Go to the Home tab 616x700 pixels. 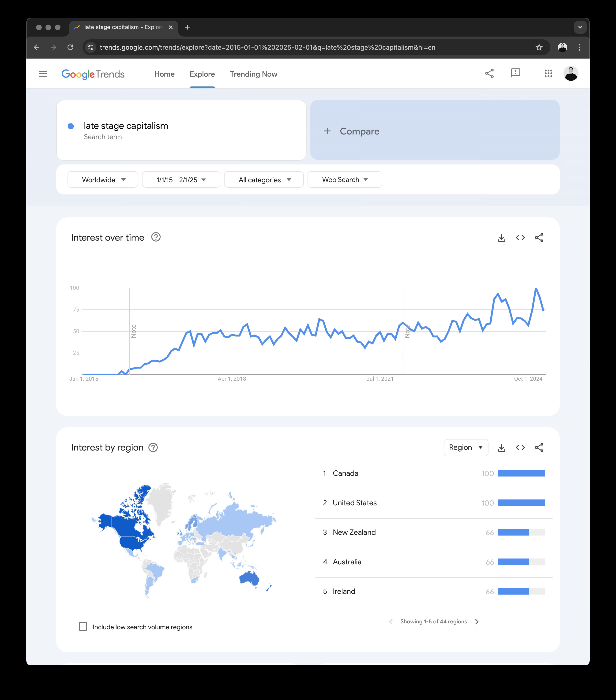click(x=165, y=74)
